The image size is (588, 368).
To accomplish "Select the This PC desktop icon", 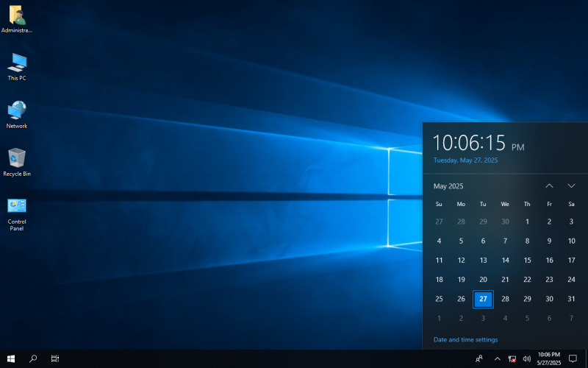I will [16, 67].
